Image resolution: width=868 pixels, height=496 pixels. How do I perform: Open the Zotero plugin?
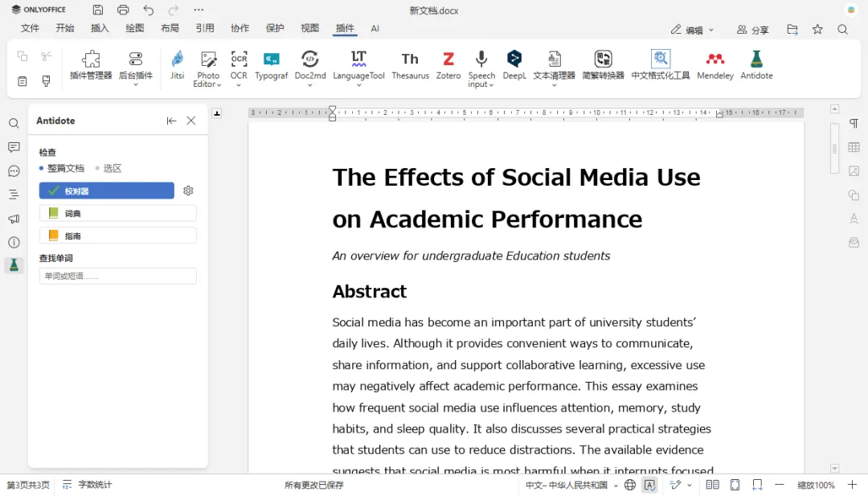coord(448,65)
